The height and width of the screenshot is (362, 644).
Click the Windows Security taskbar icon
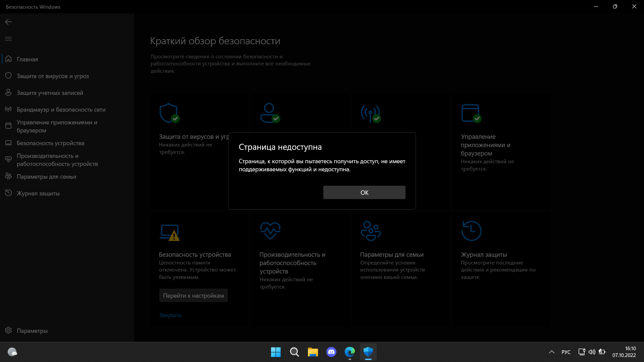(x=368, y=352)
